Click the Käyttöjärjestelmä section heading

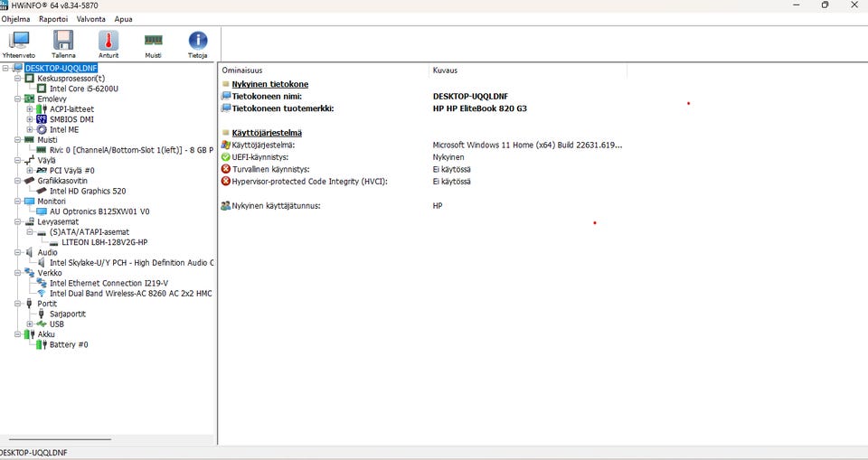(x=267, y=133)
